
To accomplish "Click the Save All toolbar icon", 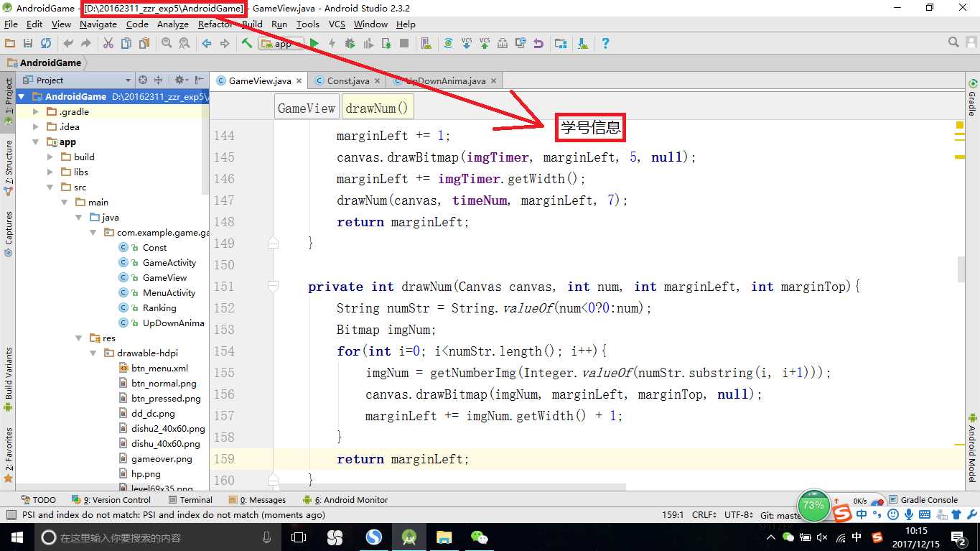I will [x=28, y=44].
